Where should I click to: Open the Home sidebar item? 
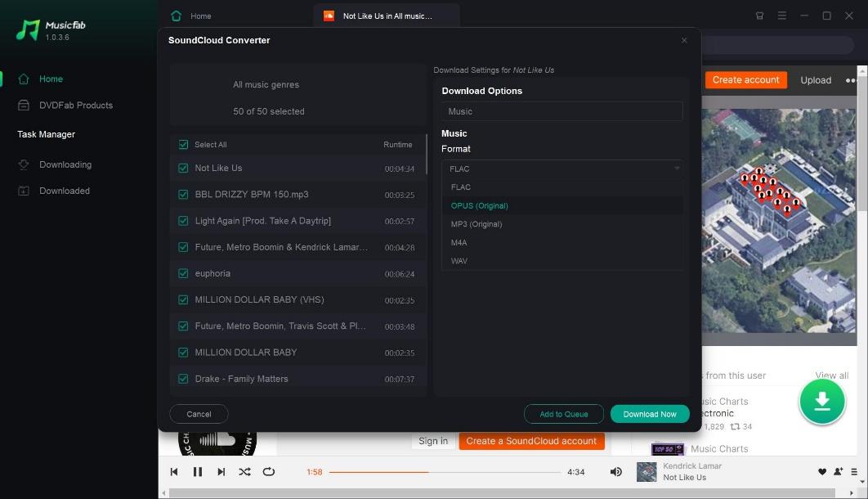point(40,79)
